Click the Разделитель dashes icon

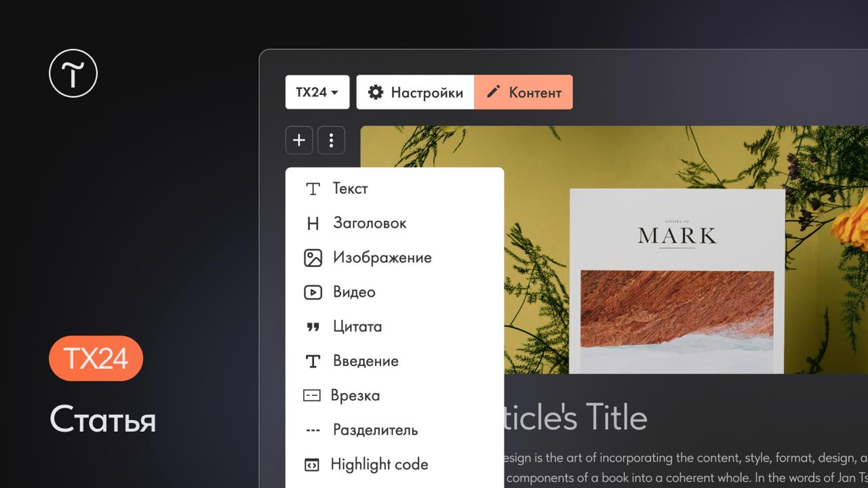tap(313, 430)
